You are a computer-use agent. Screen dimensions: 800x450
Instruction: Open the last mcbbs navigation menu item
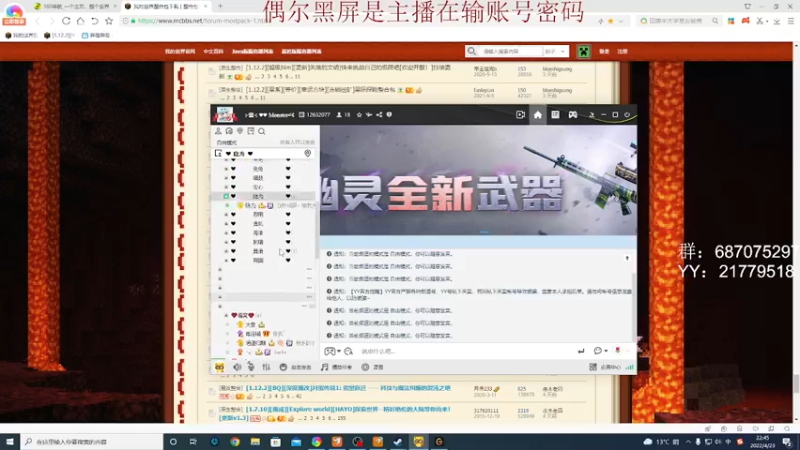pos(302,52)
